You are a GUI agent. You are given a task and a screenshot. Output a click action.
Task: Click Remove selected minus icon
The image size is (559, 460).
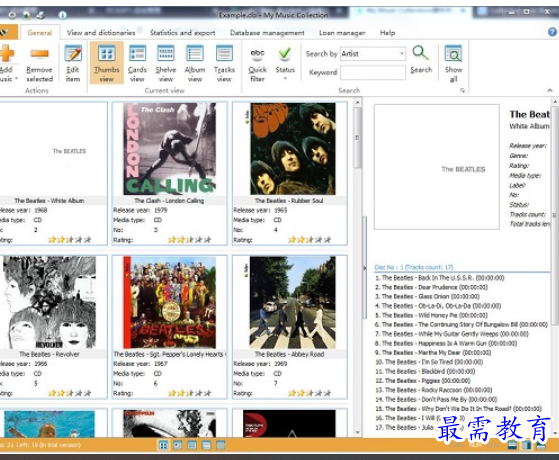pyautogui.click(x=39, y=53)
